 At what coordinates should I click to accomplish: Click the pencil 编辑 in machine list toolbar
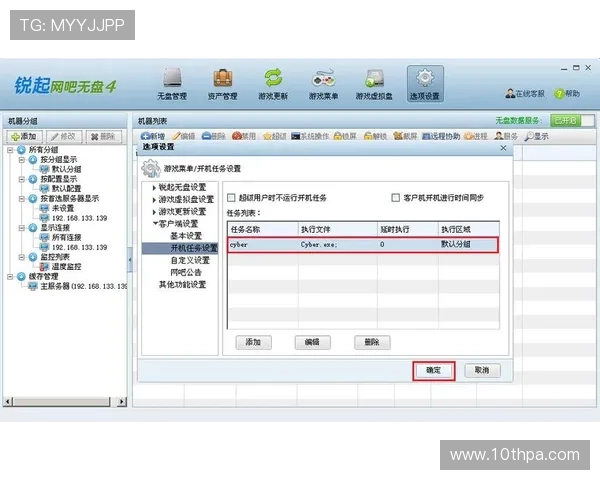pyautogui.click(x=183, y=136)
